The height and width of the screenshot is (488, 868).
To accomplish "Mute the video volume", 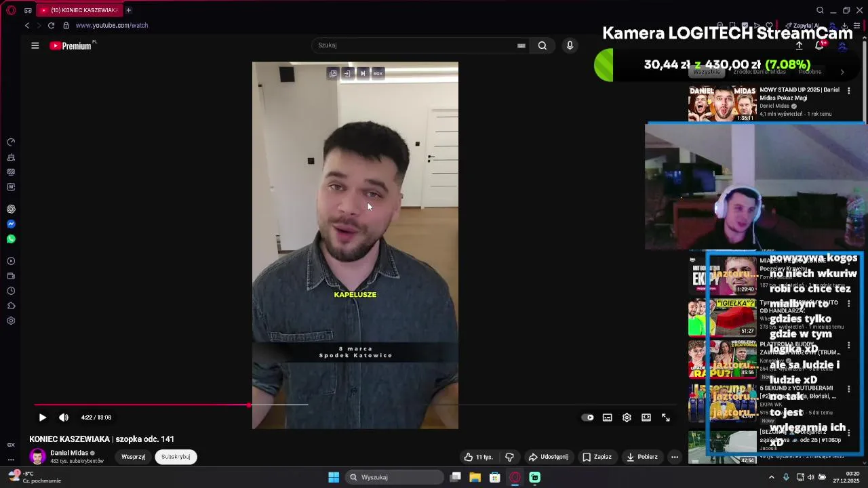I will point(64,418).
